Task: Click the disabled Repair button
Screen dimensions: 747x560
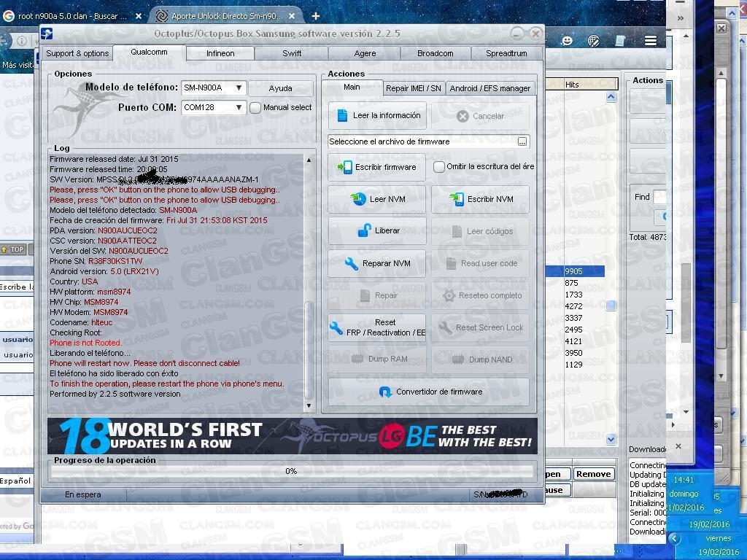Action: pyautogui.click(x=377, y=295)
